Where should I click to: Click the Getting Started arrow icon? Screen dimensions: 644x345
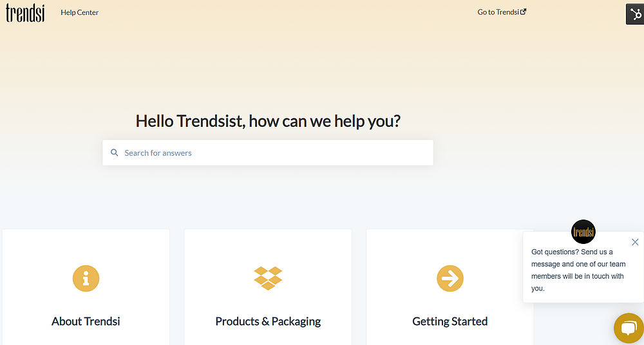pos(450,279)
